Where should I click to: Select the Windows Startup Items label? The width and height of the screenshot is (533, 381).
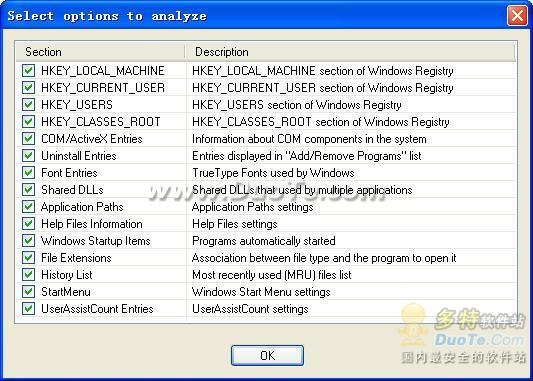[96, 241]
